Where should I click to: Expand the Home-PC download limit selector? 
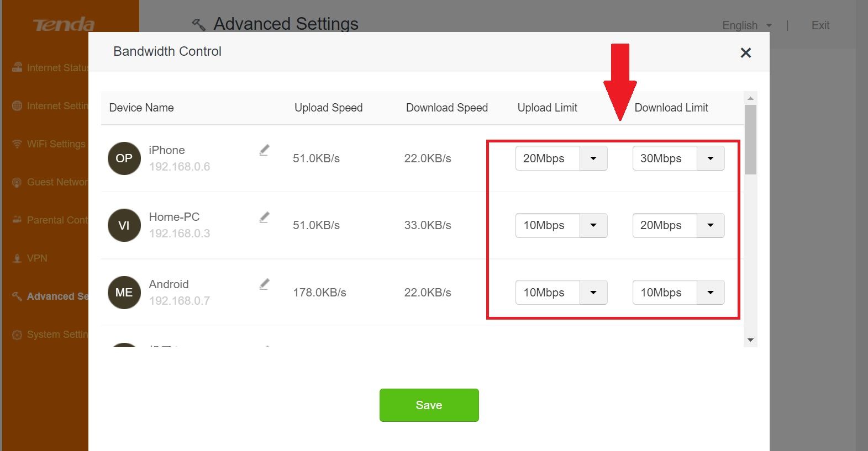click(710, 225)
